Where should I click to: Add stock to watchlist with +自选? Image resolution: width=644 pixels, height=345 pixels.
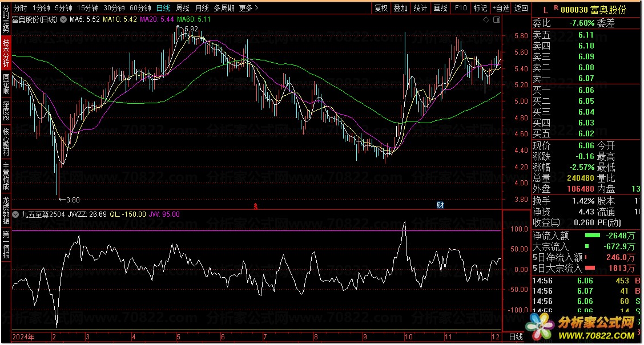tap(500, 8)
